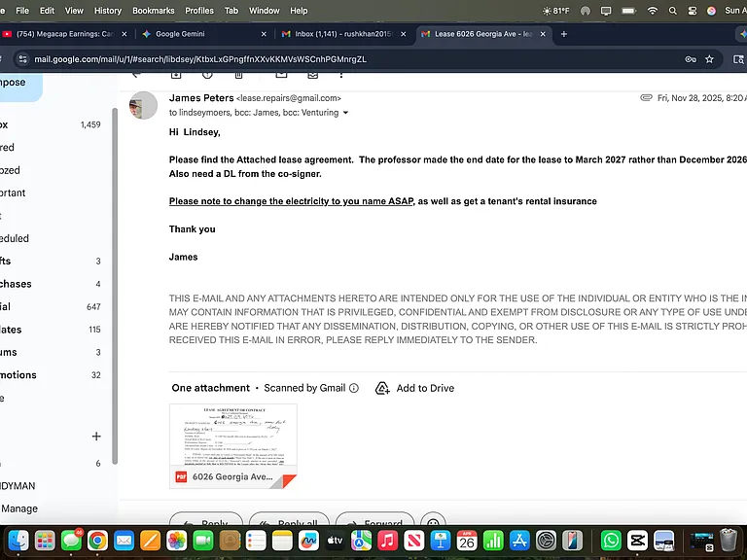Viewport: 747px width, 560px height.
Task: Open Chrome side panel icon
Action: coord(738,59)
